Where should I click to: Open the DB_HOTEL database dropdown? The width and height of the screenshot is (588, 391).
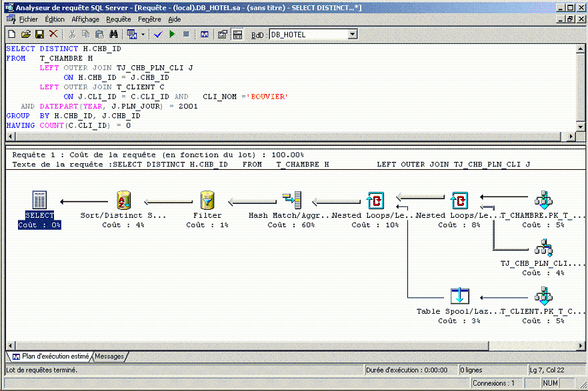tap(353, 34)
